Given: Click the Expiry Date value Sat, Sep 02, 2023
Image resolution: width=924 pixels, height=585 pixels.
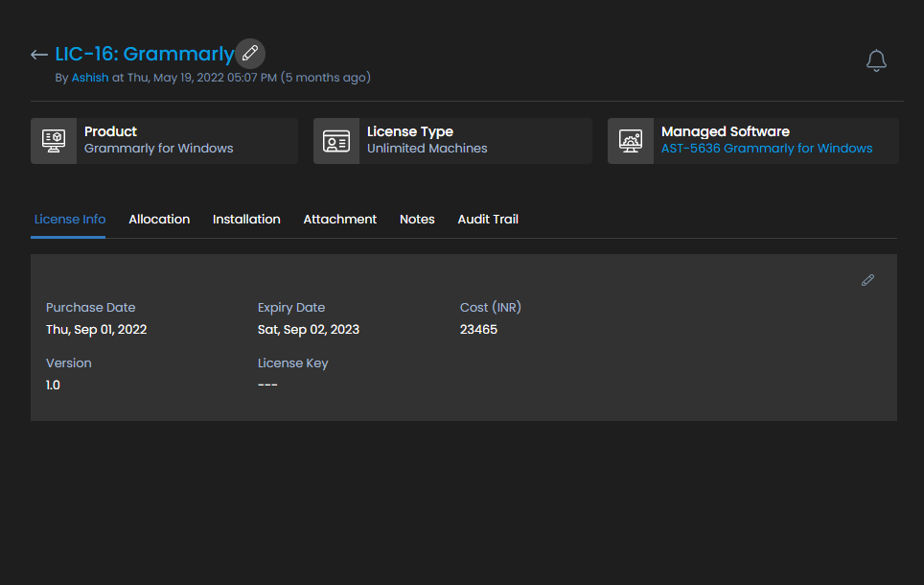Looking at the screenshot, I should point(309,329).
